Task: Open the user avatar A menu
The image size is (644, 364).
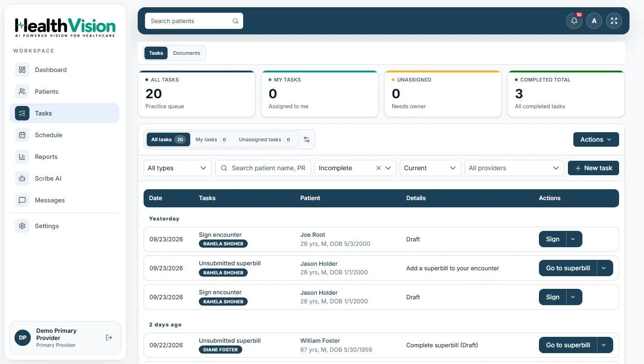Action: pos(594,21)
